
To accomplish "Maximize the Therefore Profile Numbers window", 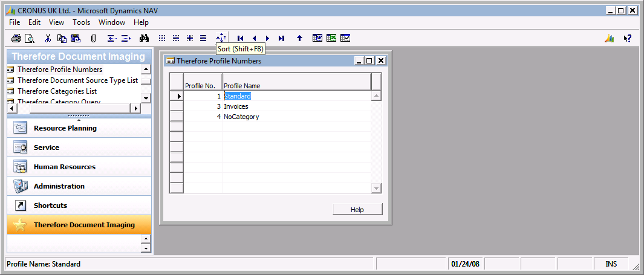I will (369, 61).
